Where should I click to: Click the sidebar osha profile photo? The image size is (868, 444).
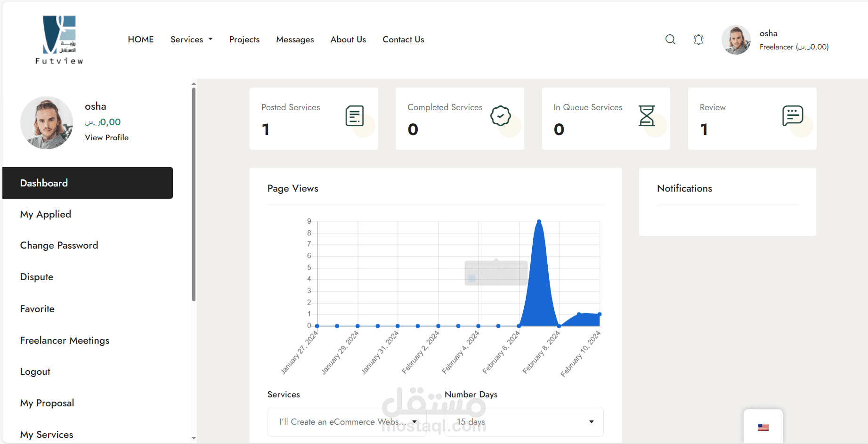coord(47,123)
